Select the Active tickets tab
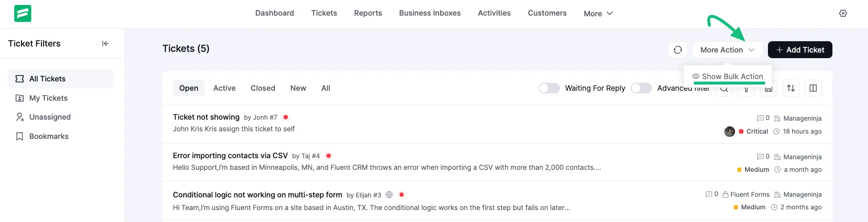 tap(224, 88)
